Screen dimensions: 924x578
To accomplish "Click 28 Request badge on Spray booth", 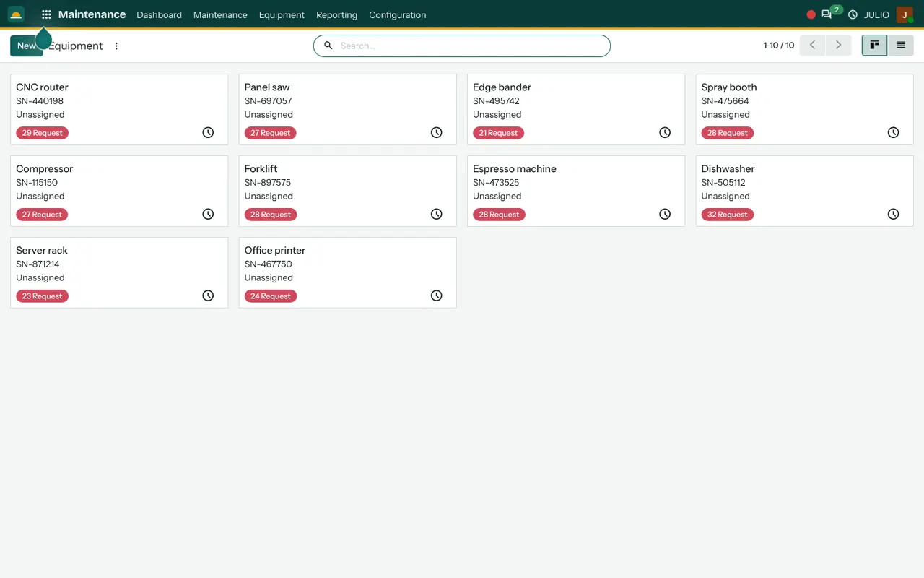I will 728,133.
